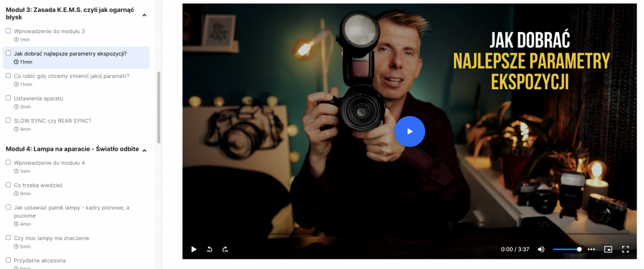
Task: Collapse the Moduł 4 section
Action: [144, 151]
